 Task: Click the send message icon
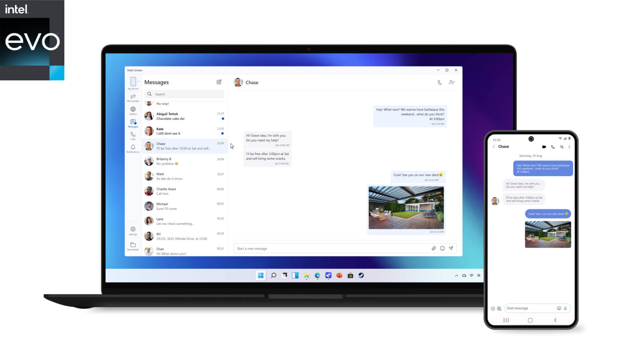coord(451,248)
